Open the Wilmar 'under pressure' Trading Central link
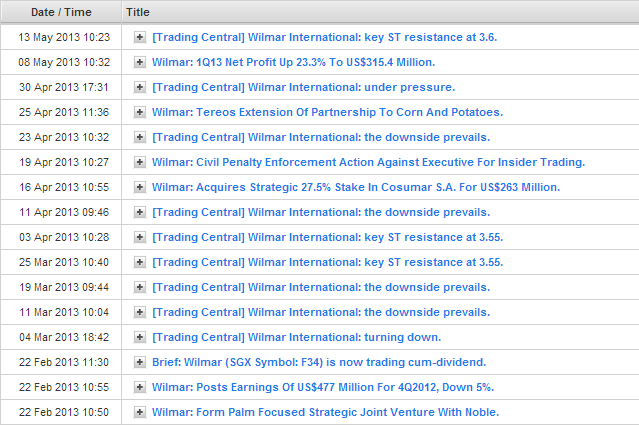Image resolution: width=639 pixels, height=425 pixels. [303, 87]
